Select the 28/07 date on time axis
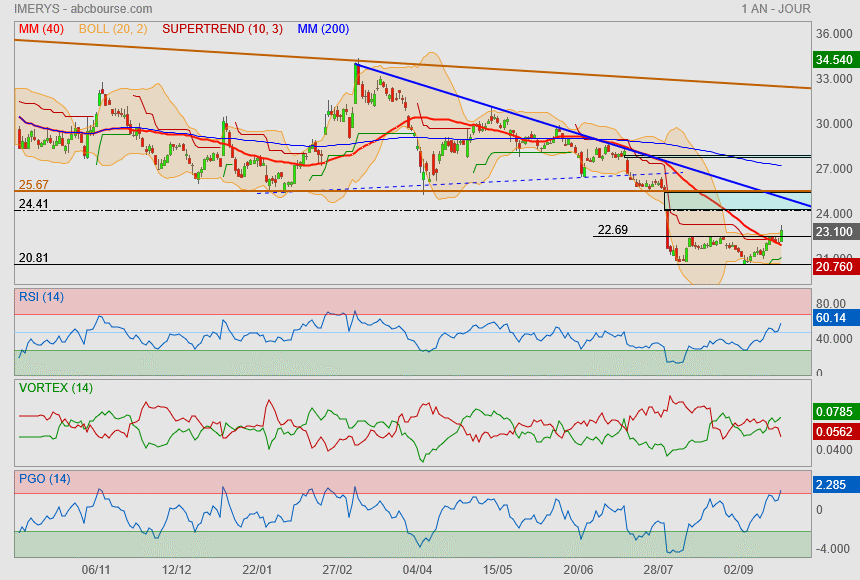This screenshot has height=580, width=860. pos(661,569)
